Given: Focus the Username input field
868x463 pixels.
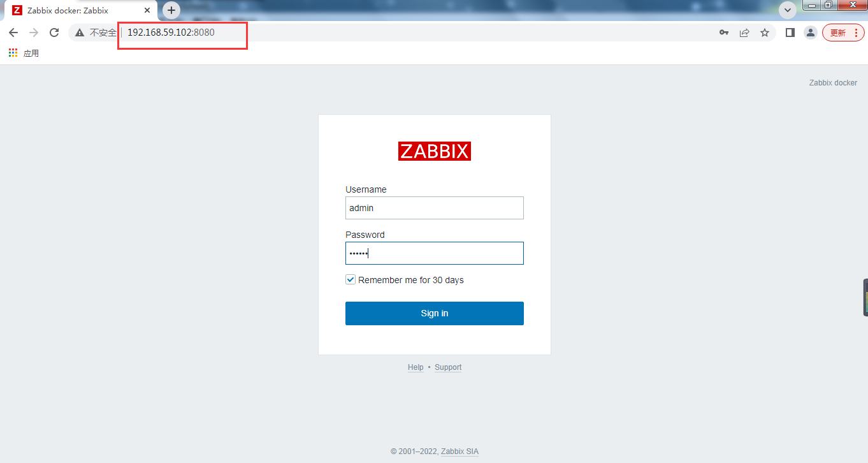Looking at the screenshot, I should point(435,208).
